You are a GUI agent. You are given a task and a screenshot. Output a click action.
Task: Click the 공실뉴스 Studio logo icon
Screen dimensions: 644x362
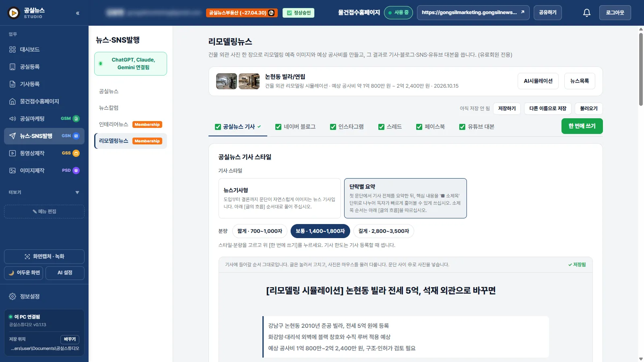coord(14,13)
